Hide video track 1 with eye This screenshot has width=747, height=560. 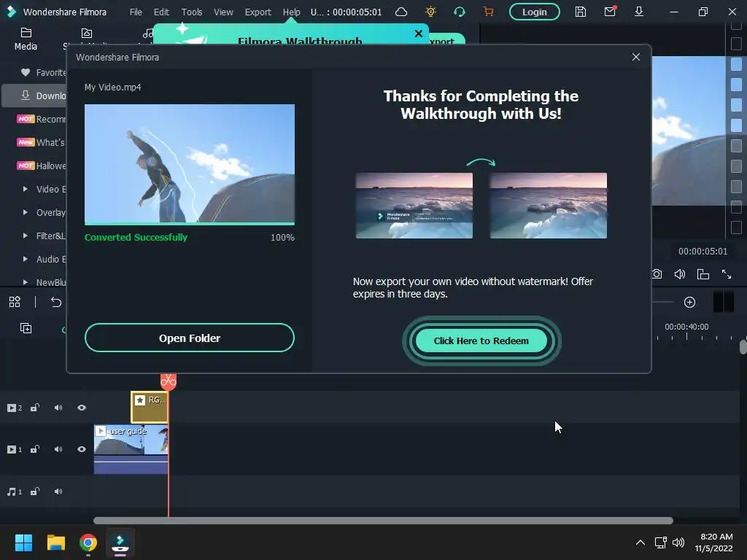(x=82, y=449)
